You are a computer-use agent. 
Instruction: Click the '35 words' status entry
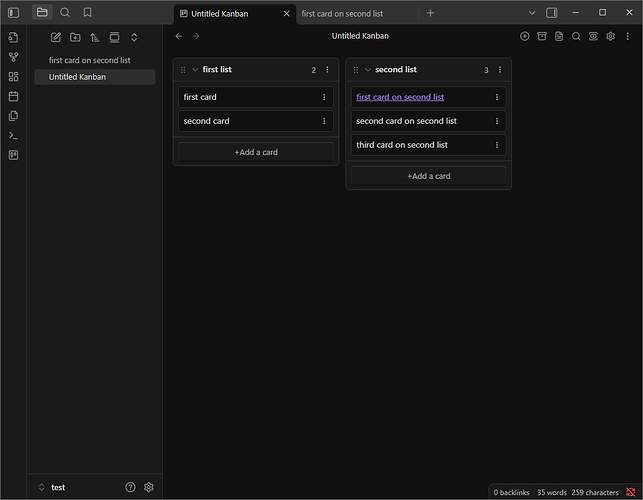point(552,493)
